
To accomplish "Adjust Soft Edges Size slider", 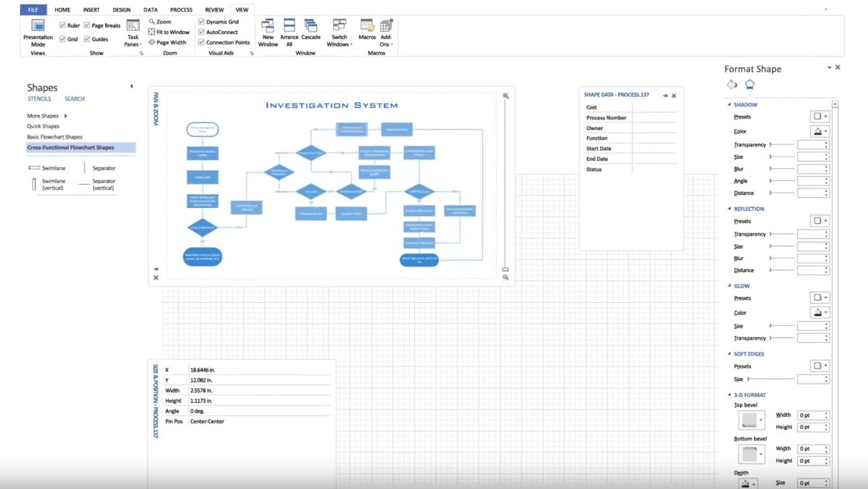I will (x=770, y=379).
